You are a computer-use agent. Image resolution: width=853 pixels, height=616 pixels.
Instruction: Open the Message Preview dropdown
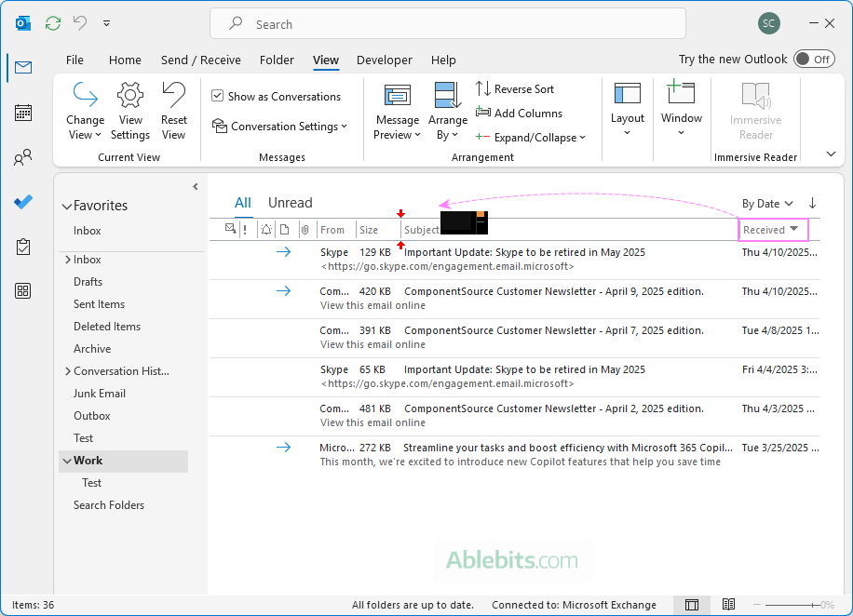click(x=397, y=111)
